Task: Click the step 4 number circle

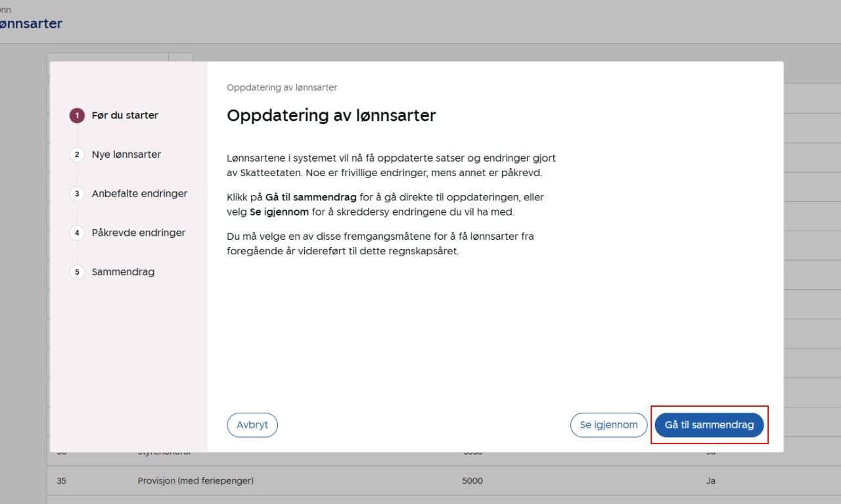Action: click(x=77, y=233)
